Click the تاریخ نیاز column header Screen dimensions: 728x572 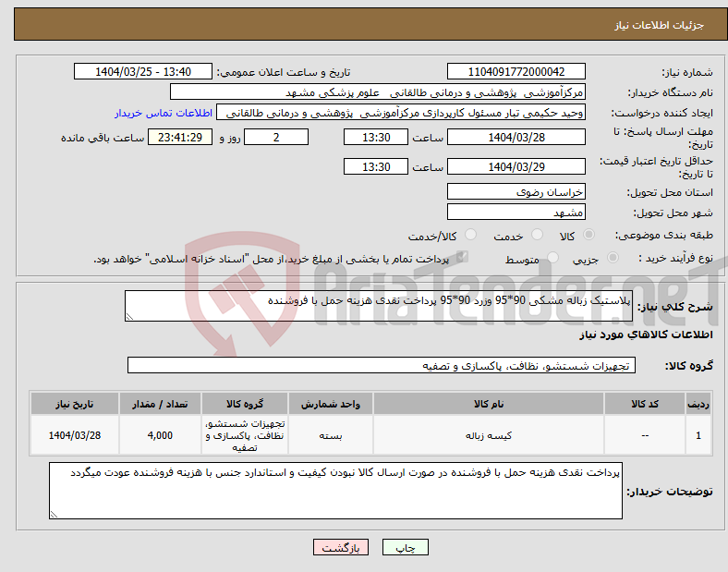[75, 404]
